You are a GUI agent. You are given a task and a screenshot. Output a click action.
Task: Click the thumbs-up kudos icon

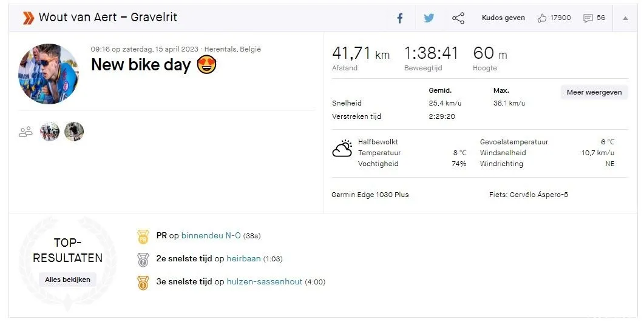pos(542,18)
